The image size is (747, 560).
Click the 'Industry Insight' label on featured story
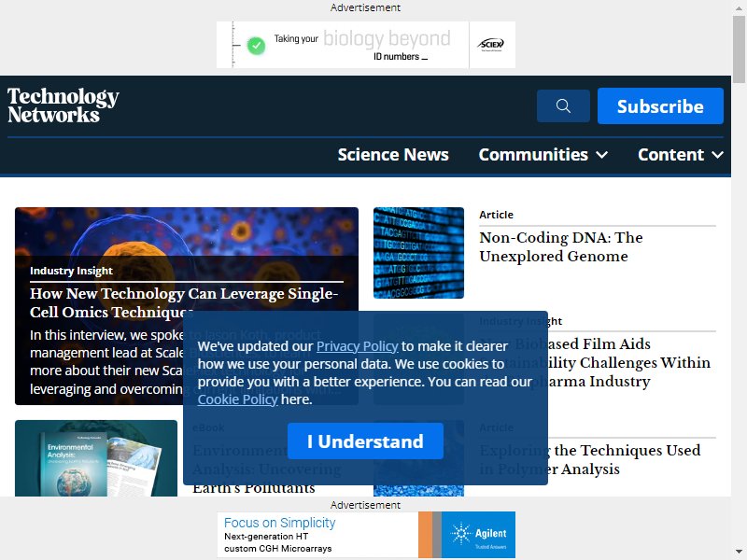(x=72, y=271)
